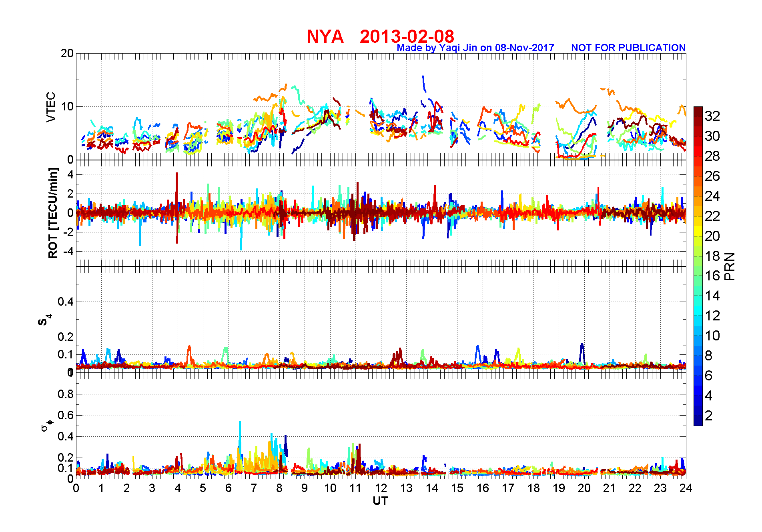Click colorbar tick label 6

709,376
